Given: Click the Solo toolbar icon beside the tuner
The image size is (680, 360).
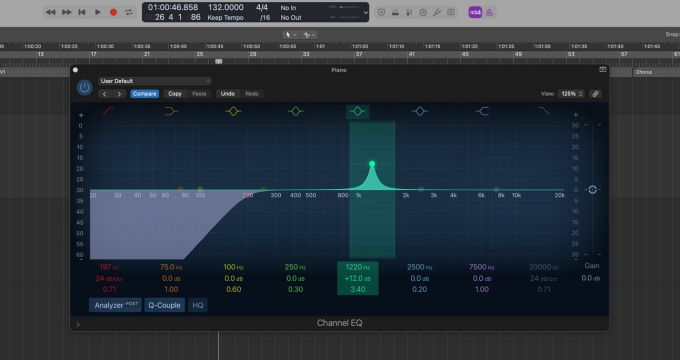Looking at the screenshot, I should click(x=409, y=12).
